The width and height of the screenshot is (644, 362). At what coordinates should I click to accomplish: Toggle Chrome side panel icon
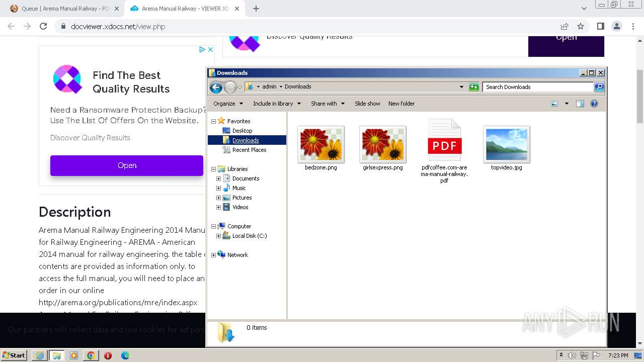(x=600, y=26)
